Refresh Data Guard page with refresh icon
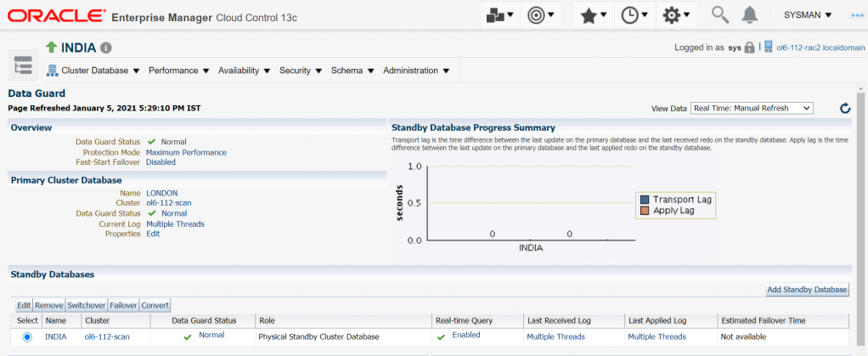The height and width of the screenshot is (356, 868). click(x=845, y=109)
